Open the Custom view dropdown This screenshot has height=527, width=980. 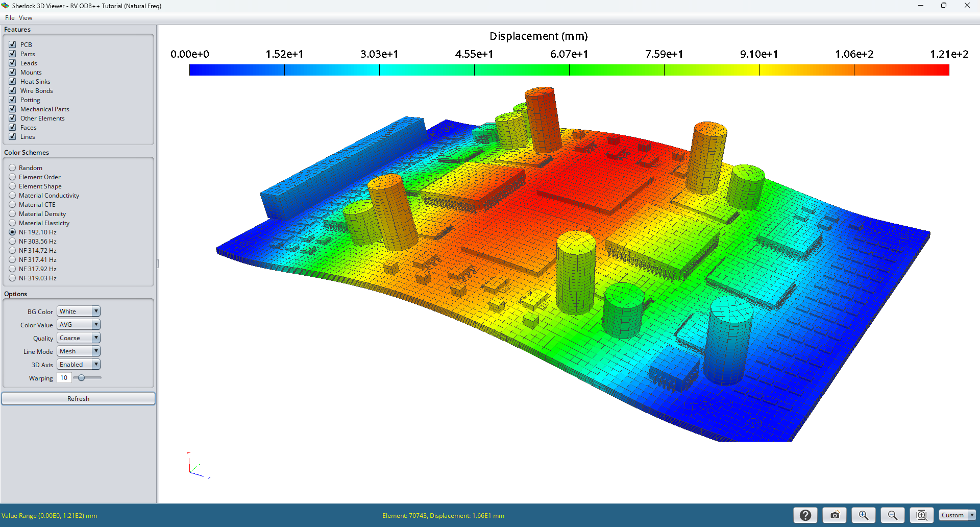coord(957,515)
